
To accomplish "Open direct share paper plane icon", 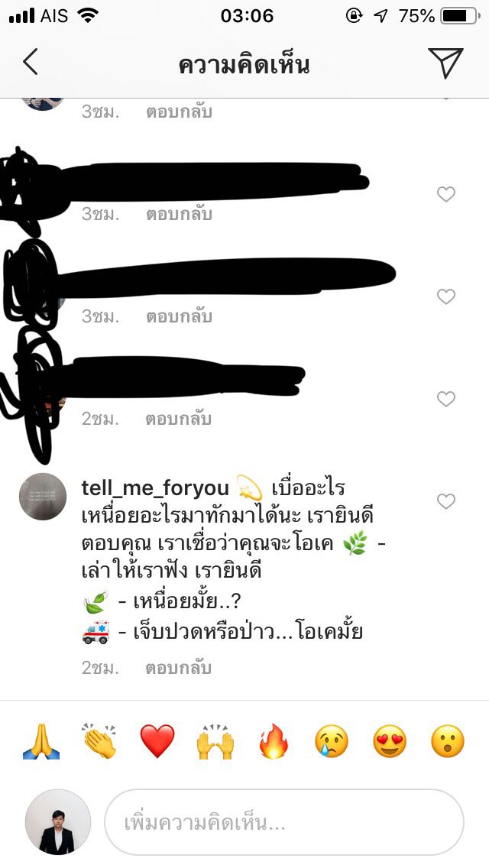I will point(445,63).
